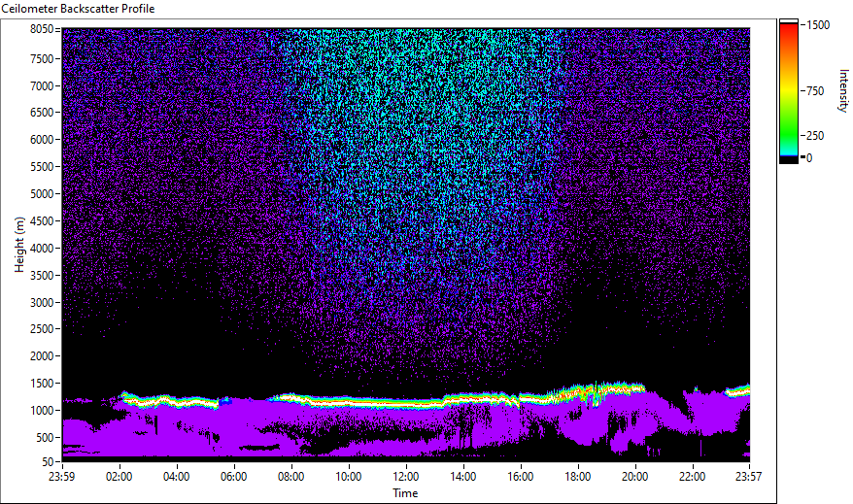Click the 16:00 time axis label
The image size is (853, 504).
click(521, 477)
